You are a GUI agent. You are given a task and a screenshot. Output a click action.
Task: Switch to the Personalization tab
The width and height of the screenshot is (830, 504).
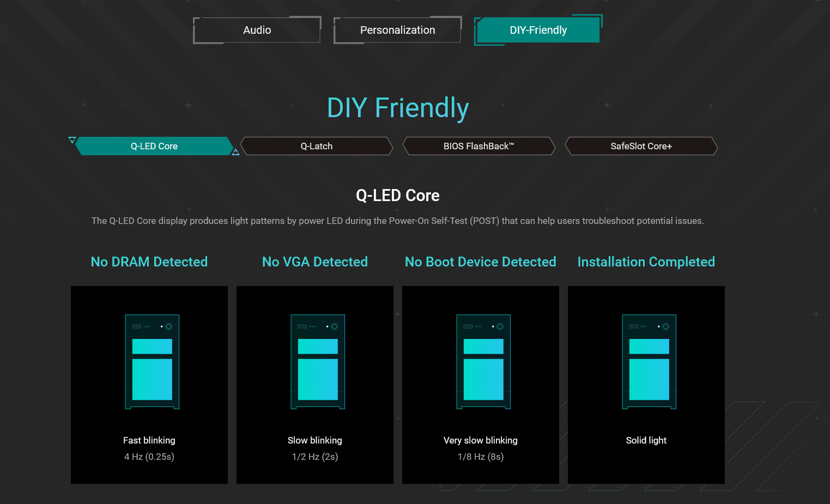coord(398,30)
